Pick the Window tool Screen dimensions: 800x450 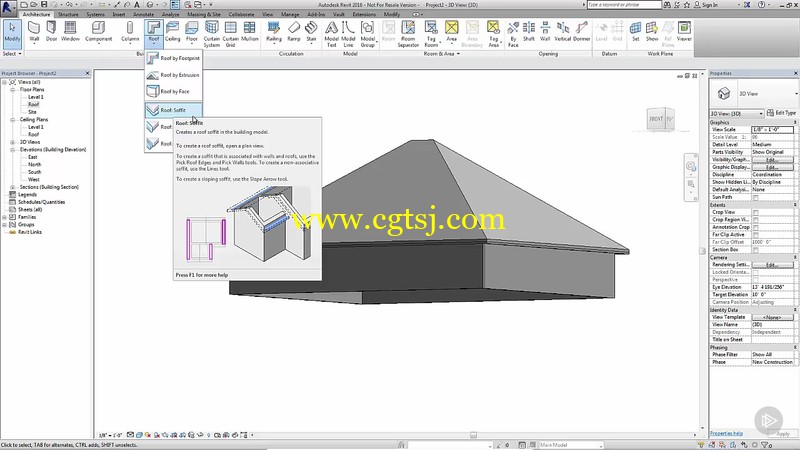pyautogui.click(x=70, y=32)
